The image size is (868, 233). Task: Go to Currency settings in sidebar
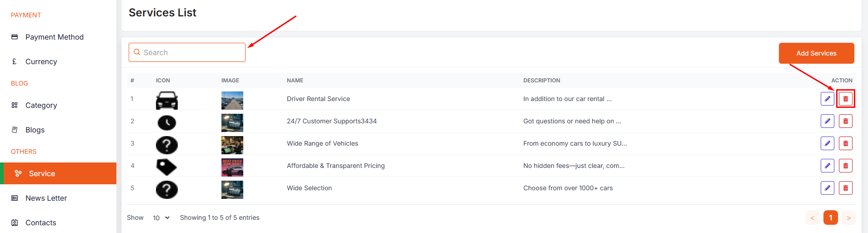41,61
